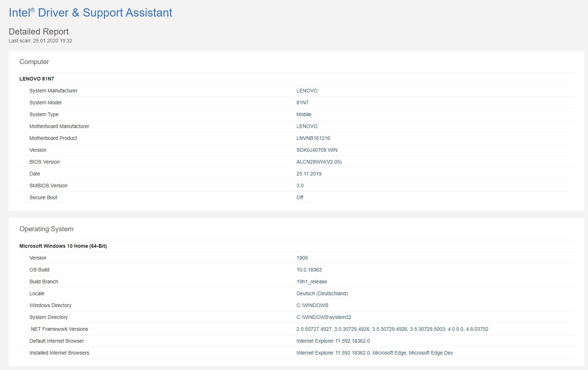Select the Detailed Report heading
Screen dimensions: 588x370
pyautogui.click(x=39, y=32)
